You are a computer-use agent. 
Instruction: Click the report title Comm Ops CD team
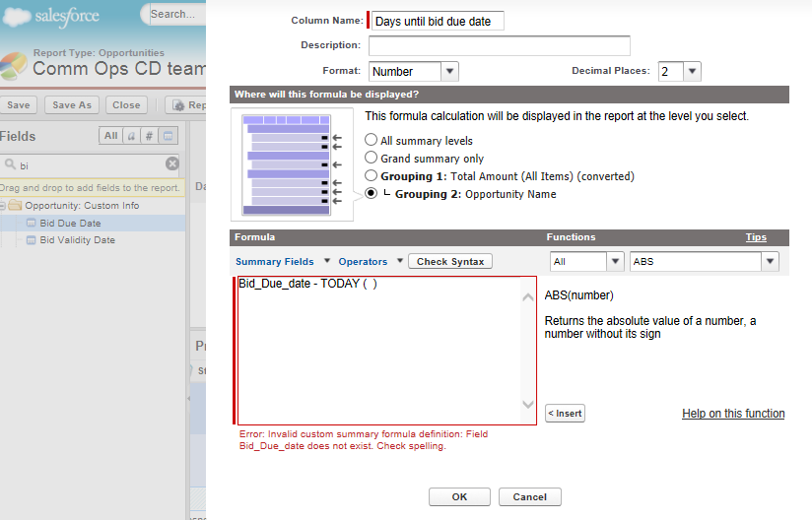119,68
